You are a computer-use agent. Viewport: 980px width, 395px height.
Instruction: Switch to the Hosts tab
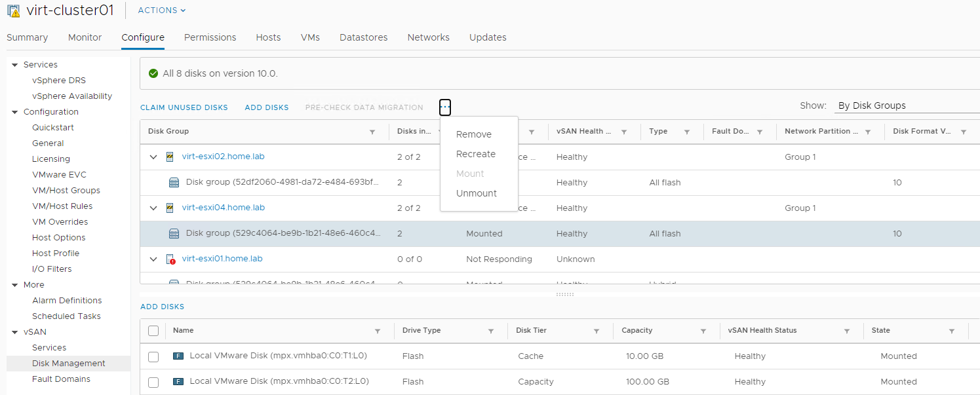click(268, 37)
